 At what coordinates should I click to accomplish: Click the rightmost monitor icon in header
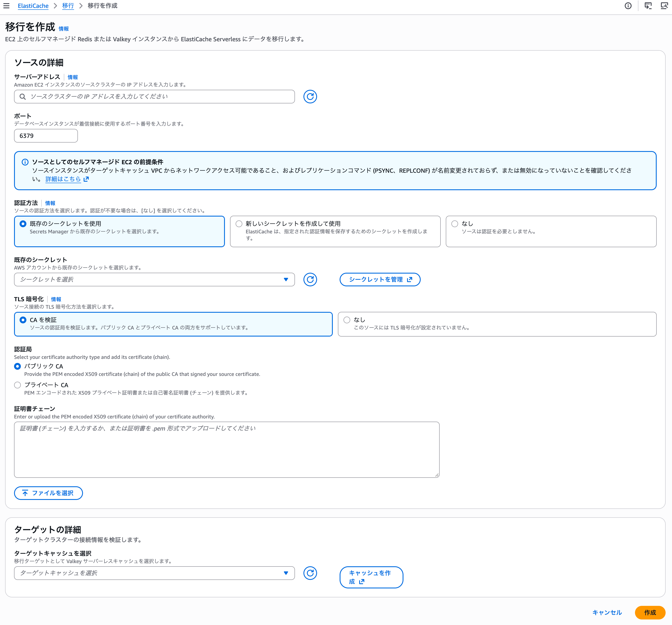(664, 6)
